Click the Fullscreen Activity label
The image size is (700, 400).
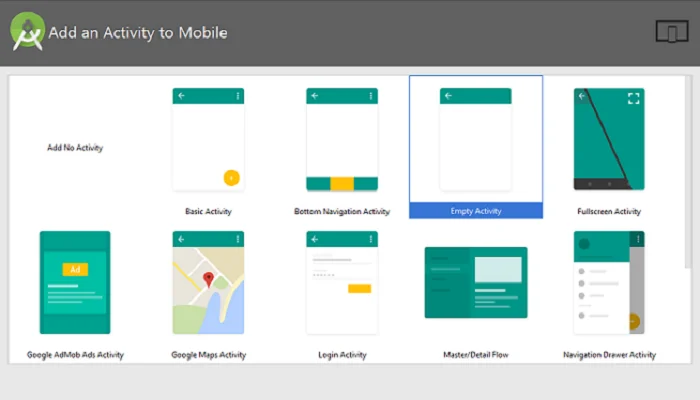(609, 211)
